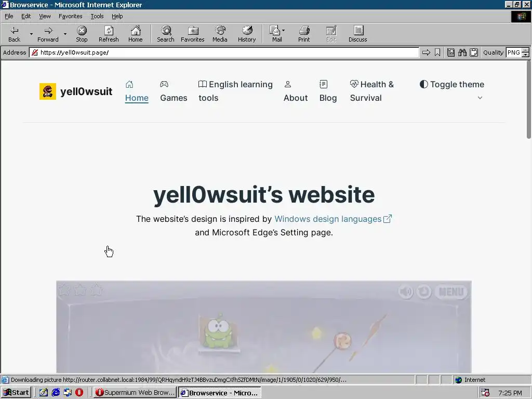Open the View menu
Image resolution: width=532 pixels, height=399 pixels.
coord(45,16)
